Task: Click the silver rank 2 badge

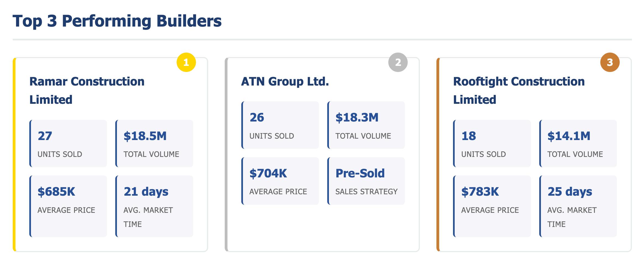Action: point(398,62)
